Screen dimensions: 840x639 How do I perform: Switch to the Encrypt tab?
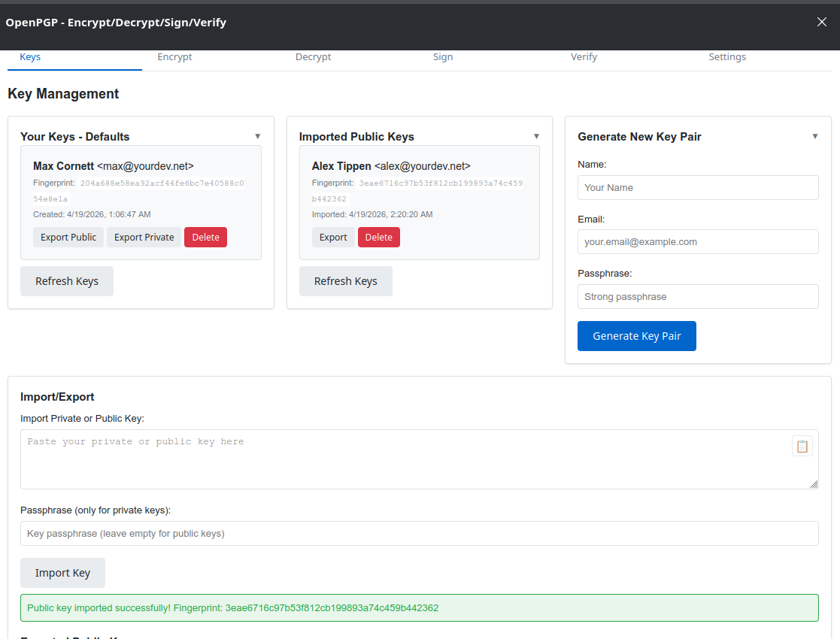[174, 56]
